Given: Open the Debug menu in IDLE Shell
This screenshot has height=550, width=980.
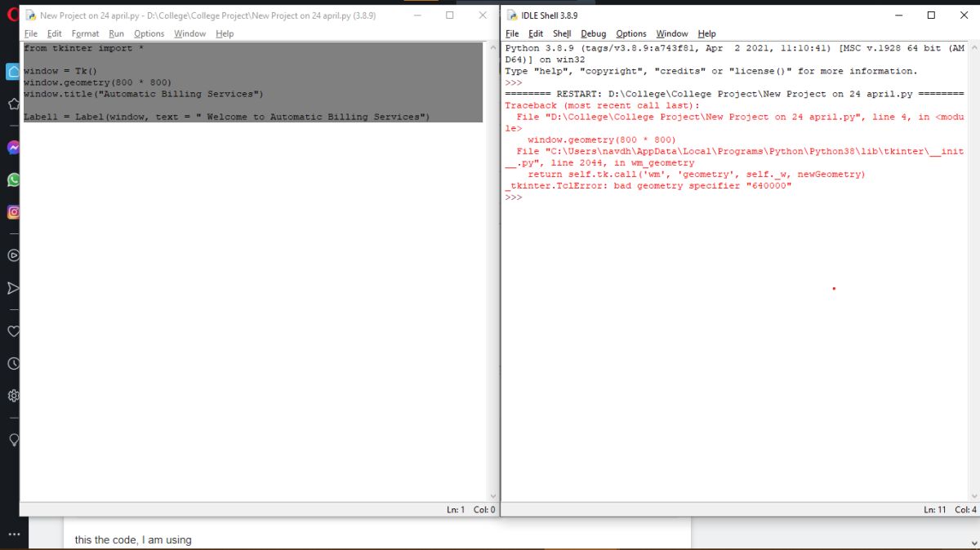Looking at the screenshot, I should coord(594,33).
